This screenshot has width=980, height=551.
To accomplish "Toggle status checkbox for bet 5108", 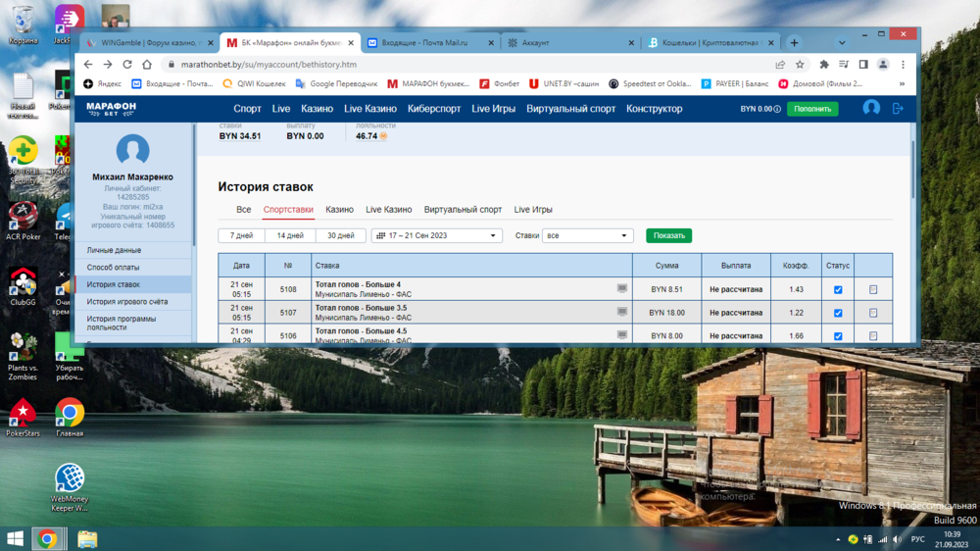I will click(x=837, y=289).
